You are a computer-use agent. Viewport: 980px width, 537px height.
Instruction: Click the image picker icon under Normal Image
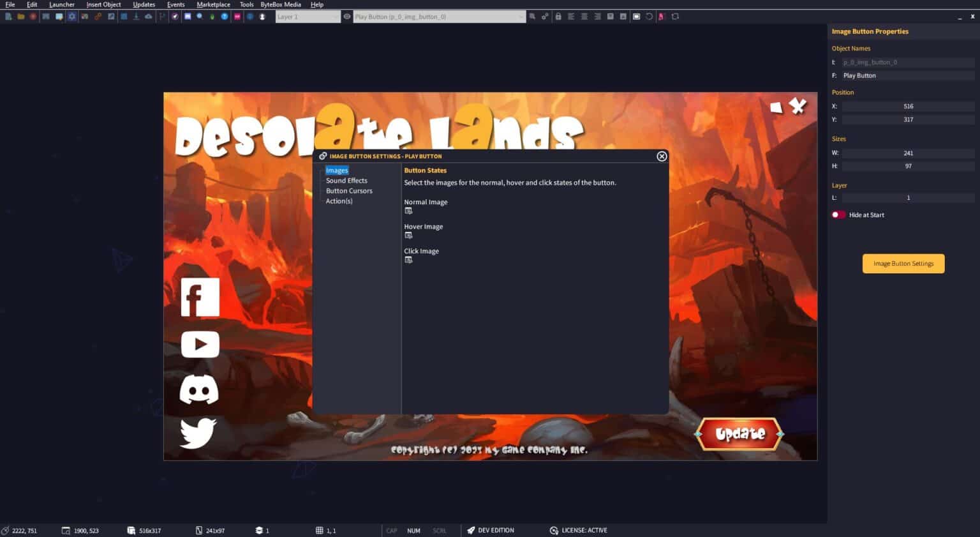pyautogui.click(x=409, y=211)
